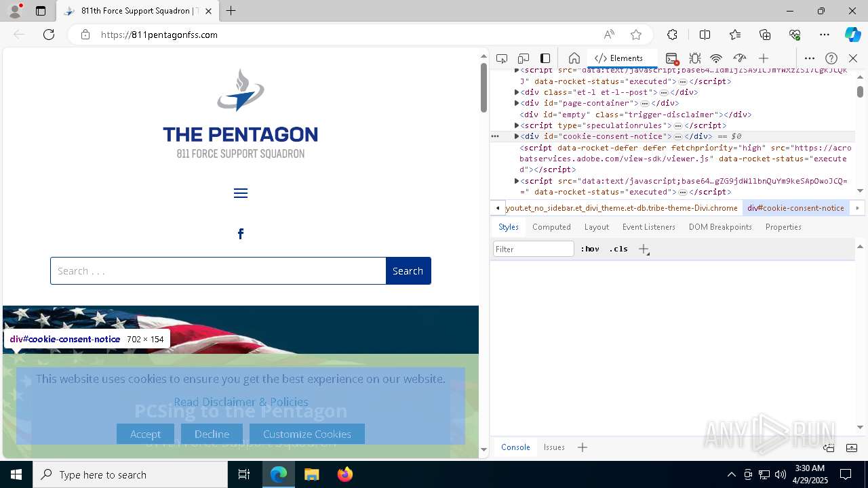
Task: Open Edge Settings and more menu
Action: 825,35
